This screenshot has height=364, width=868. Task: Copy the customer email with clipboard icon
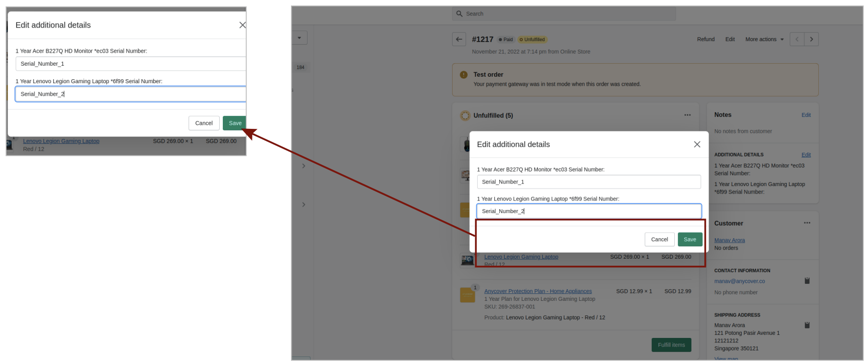(x=807, y=281)
